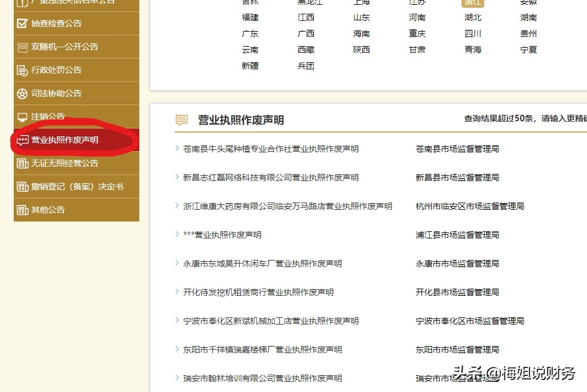587x392 pixels.
Task: Select the 新疆 province link
Action: (x=250, y=66)
